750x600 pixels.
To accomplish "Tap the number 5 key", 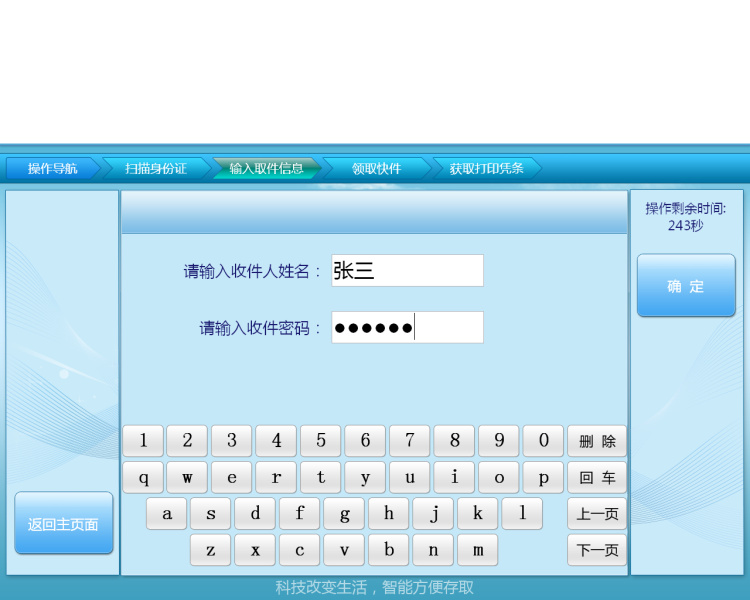I will coord(320,441).
